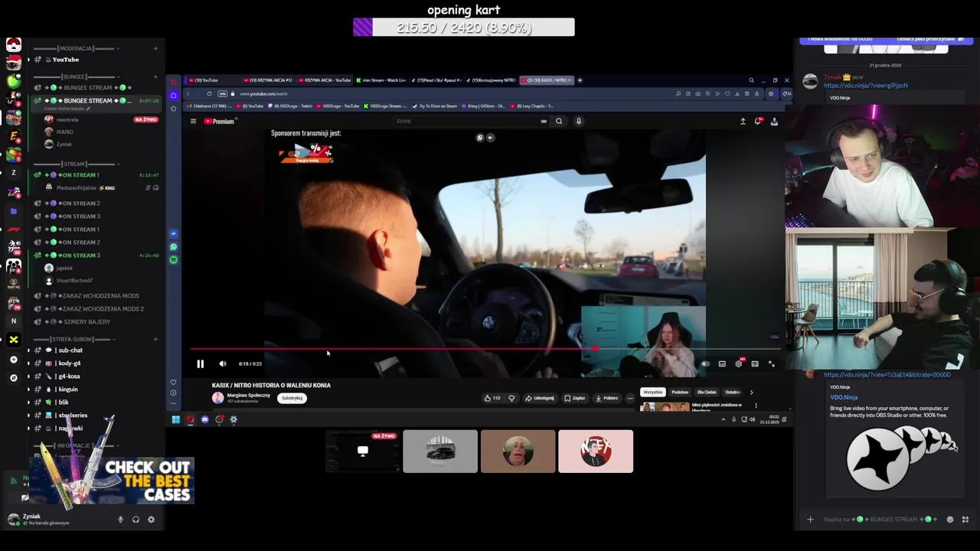The width and height of the screenshot is (980, 551).
Task: Toggle YouTube theater mode
Action: click(x=755, y=364)
